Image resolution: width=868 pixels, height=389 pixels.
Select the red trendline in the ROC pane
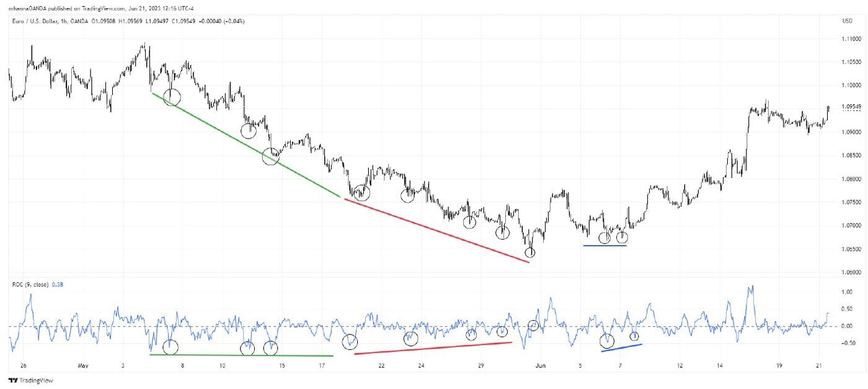(x=434, y=348)
